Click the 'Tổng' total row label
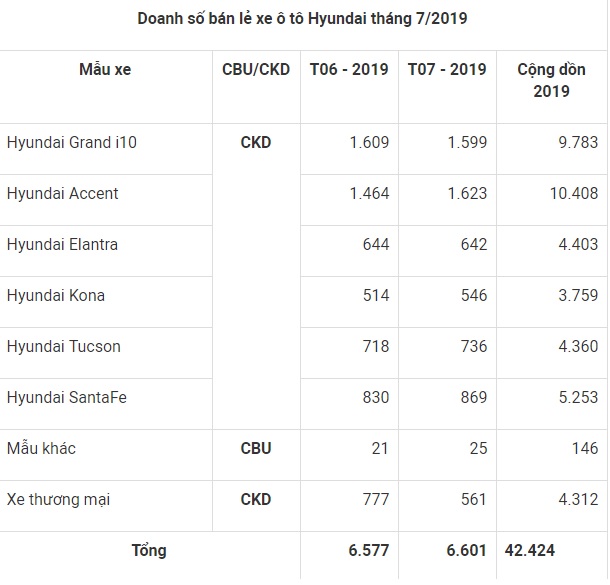This screenshot has width=610, height=585. pos(149,550)
